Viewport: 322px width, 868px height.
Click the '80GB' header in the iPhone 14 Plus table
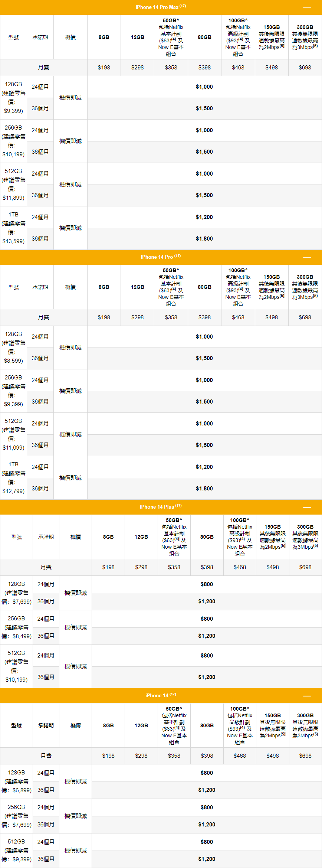coord(207,537)
